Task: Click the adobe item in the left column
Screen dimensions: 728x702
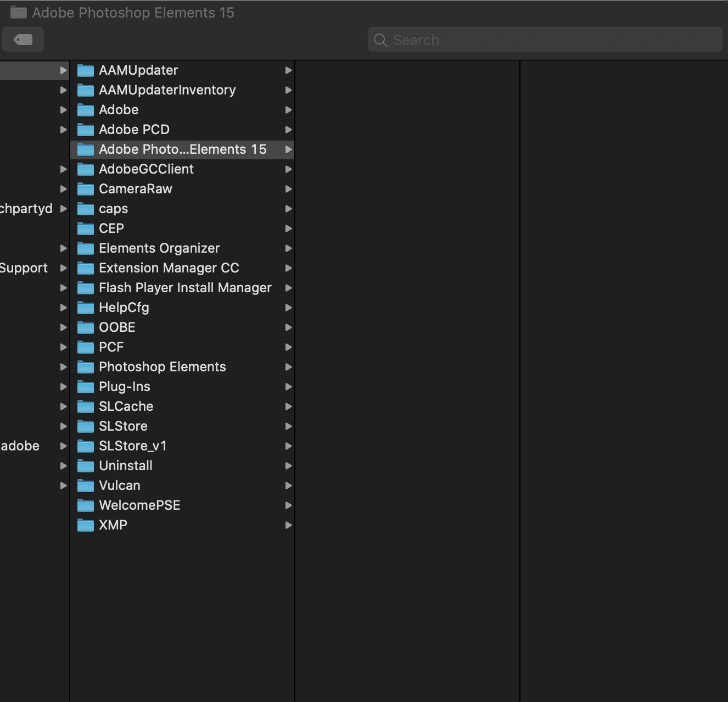Action: (20, 445)
